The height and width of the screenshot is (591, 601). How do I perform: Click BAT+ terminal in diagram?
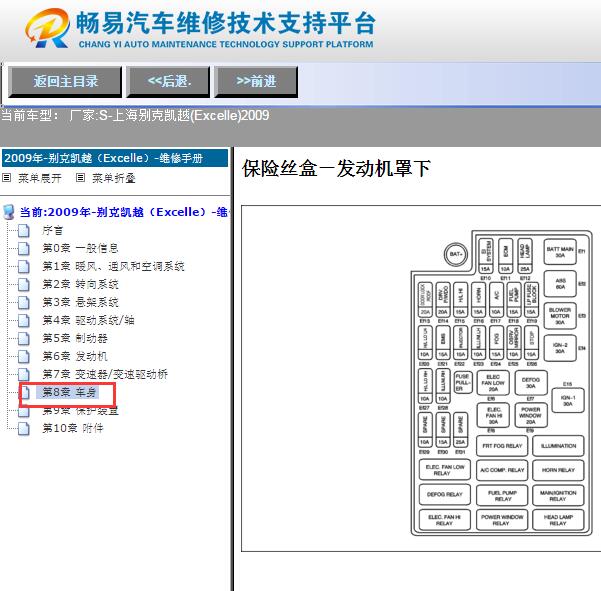(x=456, y=254)
